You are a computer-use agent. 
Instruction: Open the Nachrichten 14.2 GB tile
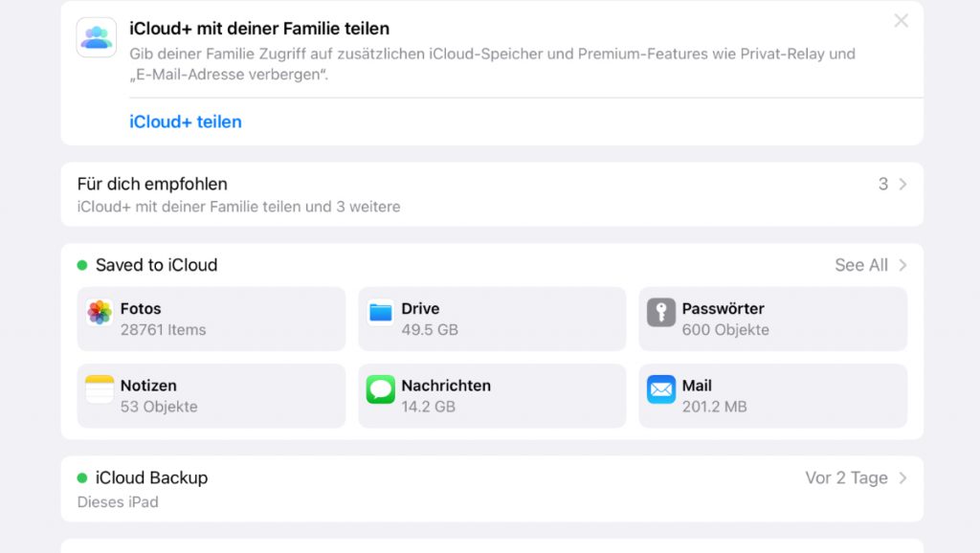pyautogui.click(x=492, y=395)
